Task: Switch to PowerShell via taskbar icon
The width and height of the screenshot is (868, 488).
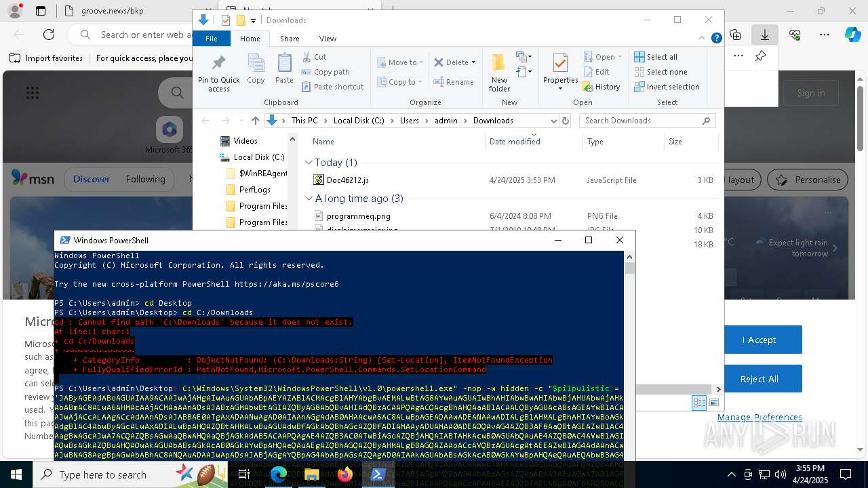Action: pos(378,474)
